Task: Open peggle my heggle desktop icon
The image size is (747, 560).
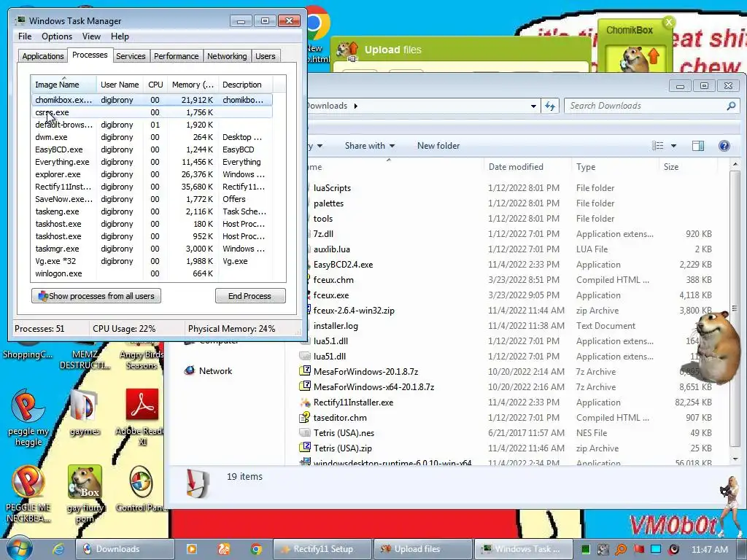Action: (x=28, y=418)
